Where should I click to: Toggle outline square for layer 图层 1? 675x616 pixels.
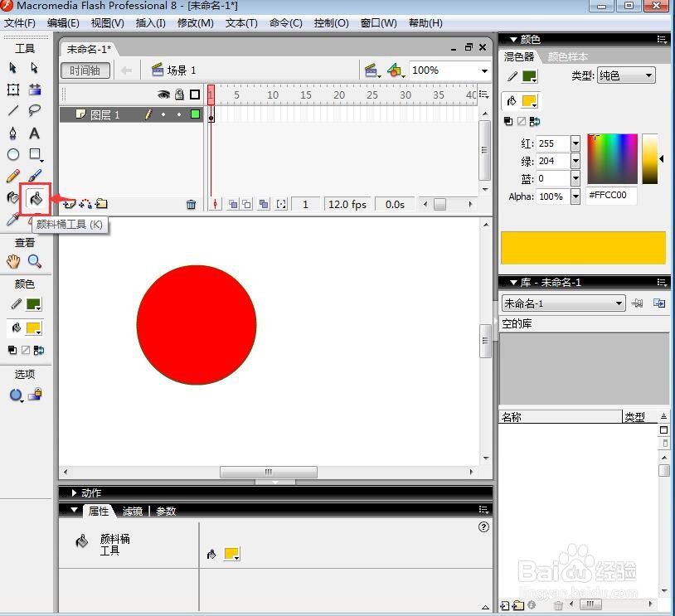click(195, 114)
